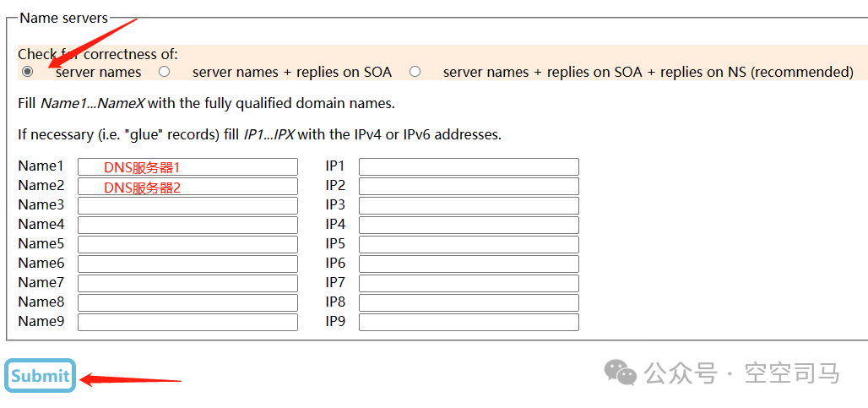The width and height of the screenshot is (868, 408).
Task: Click into the IP3 field
Action: (469, 205)
